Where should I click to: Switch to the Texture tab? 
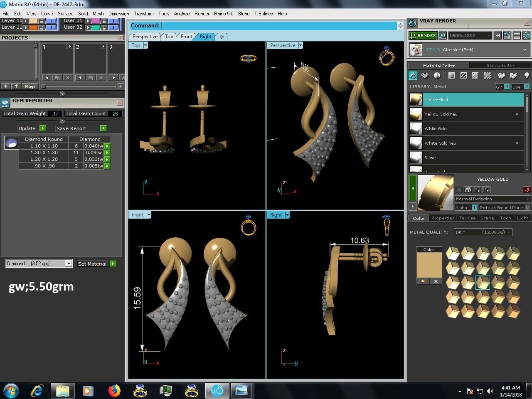(x=467, y=218)
